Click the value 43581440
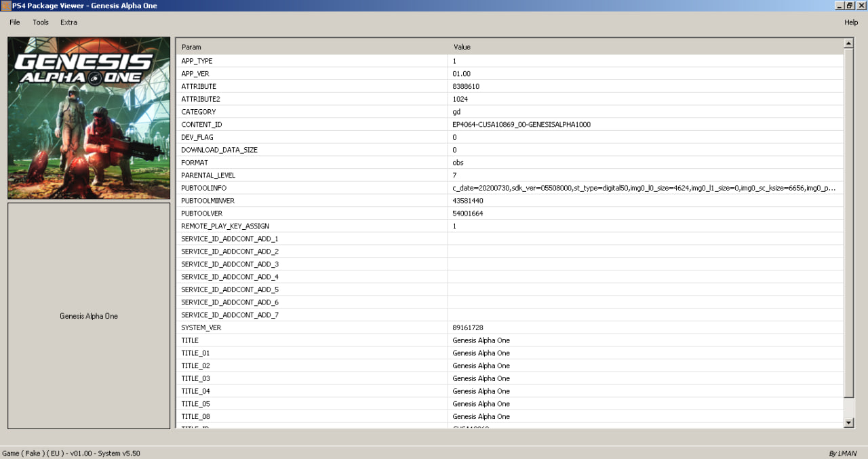 tap(468, 201)
